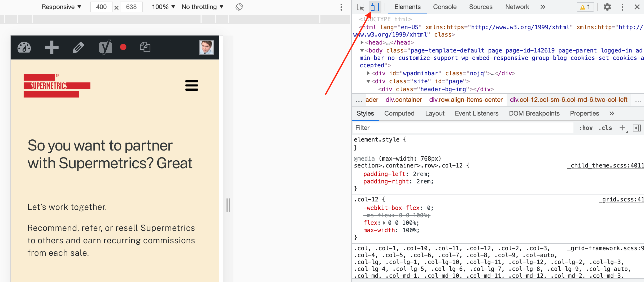Image resolution: width=644 pixels, height=282 pixels.
Task: Click the viewport height field 638
Action: click(x=131, y=7)
